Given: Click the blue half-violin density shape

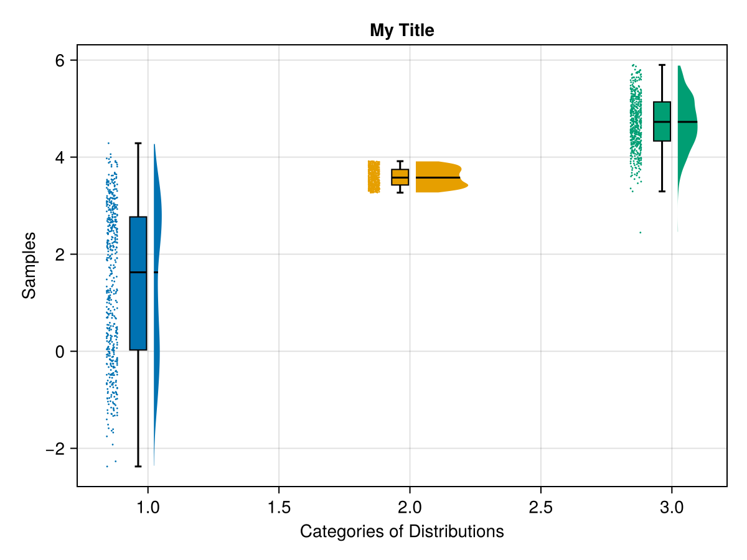Looking at the screenshot, I should pos(157,249).
